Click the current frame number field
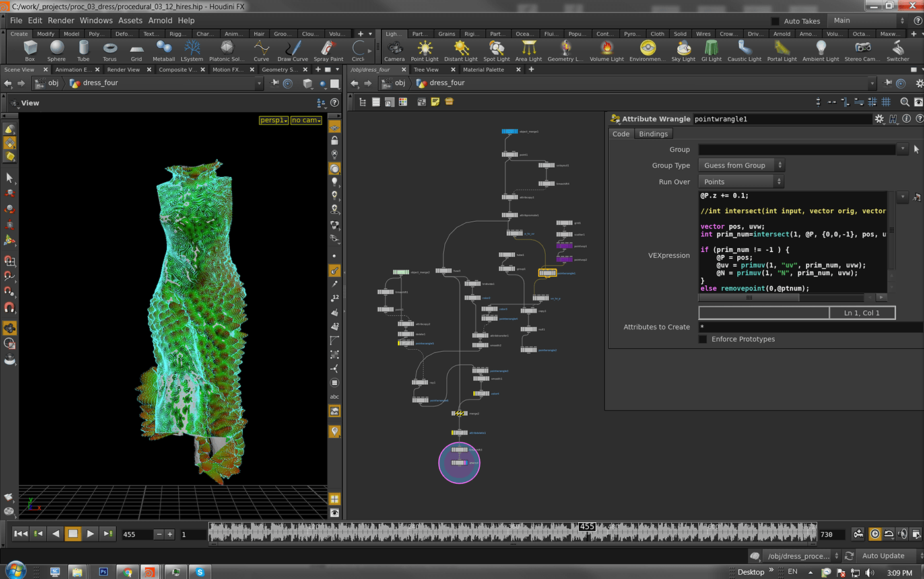 pyautogui.click(x=137, y=534)
